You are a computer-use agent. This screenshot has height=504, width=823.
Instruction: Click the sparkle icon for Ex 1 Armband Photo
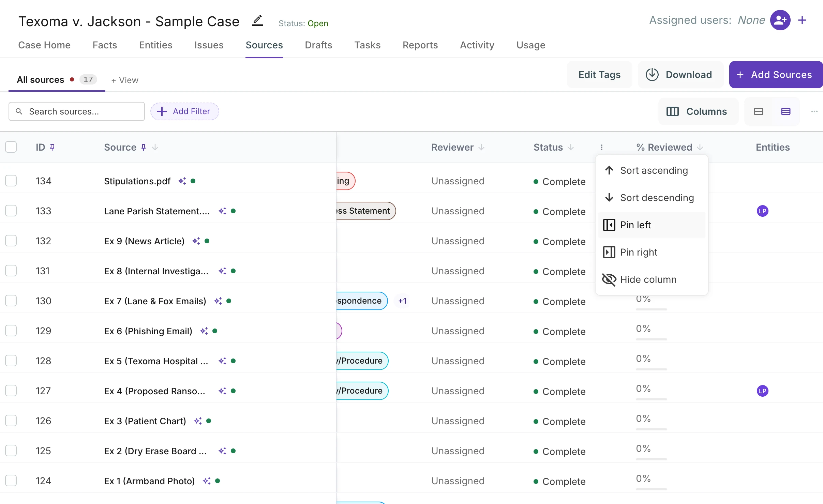(207, 481)
